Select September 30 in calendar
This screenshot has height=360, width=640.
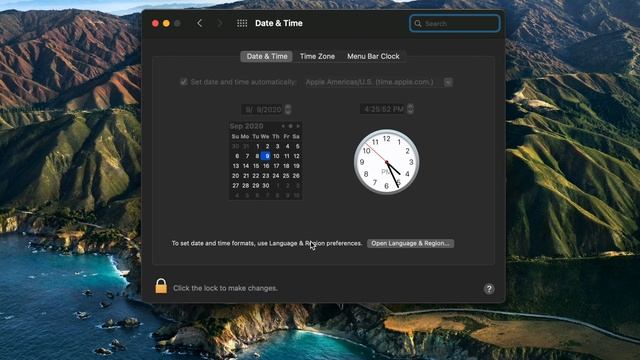(x=266, y=185)
